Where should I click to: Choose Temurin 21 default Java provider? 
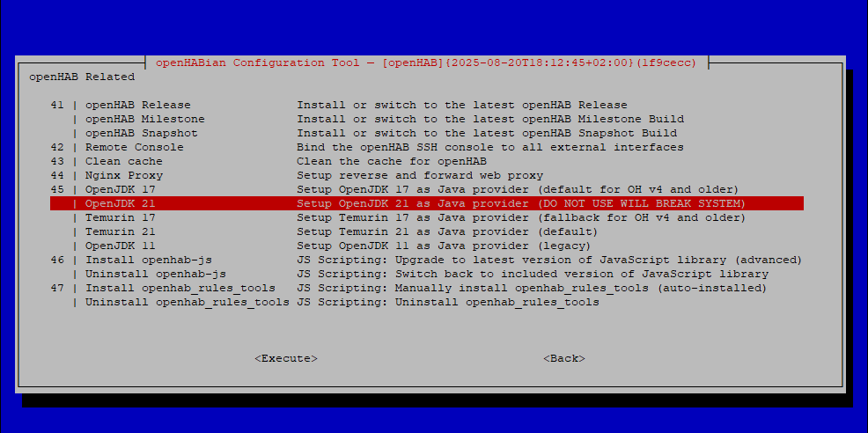[x=426, y=231]
